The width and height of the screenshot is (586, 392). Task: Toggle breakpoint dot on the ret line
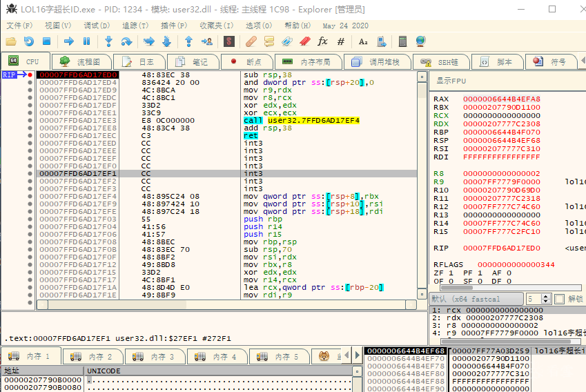(x=30, y=136)
